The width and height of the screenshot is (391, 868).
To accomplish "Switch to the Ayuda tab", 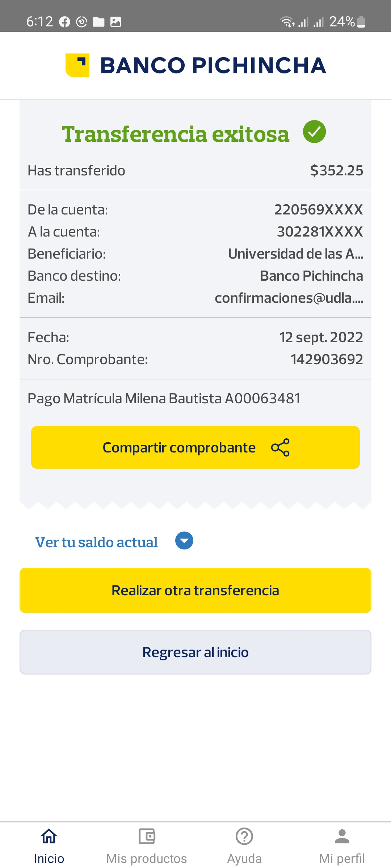I will (244, 858).
